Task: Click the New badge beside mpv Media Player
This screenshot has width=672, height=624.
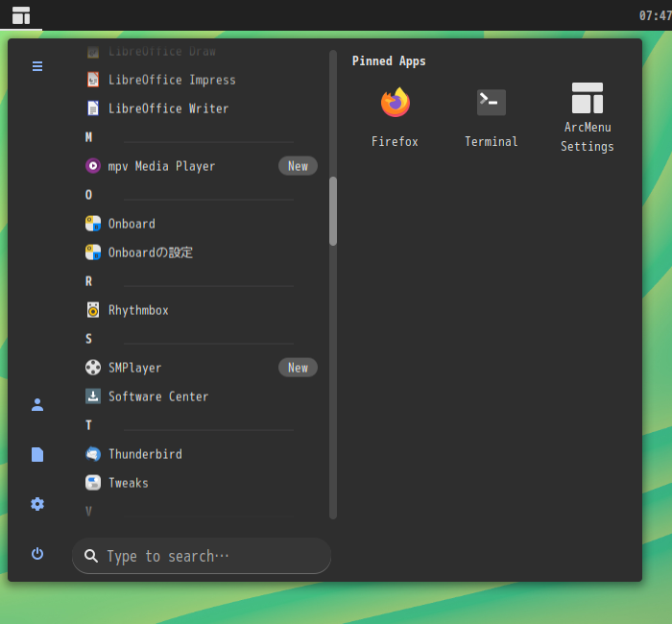Action: pos(298,166)
